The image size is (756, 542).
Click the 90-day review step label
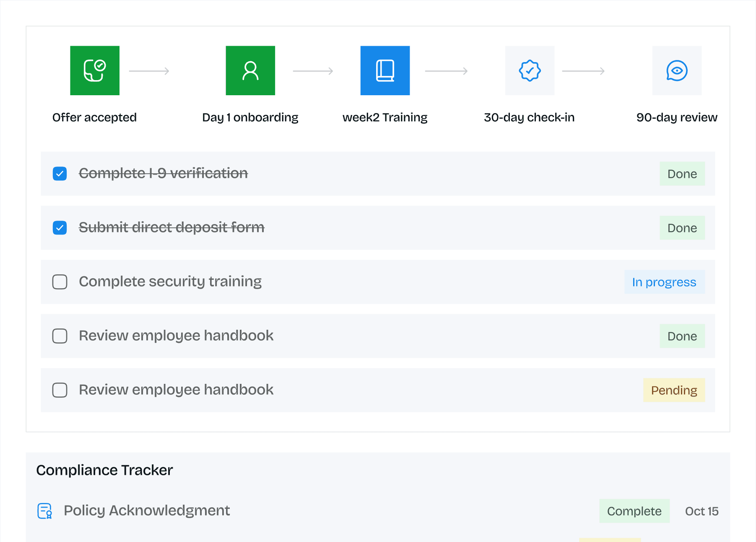[x=677, y=117]
